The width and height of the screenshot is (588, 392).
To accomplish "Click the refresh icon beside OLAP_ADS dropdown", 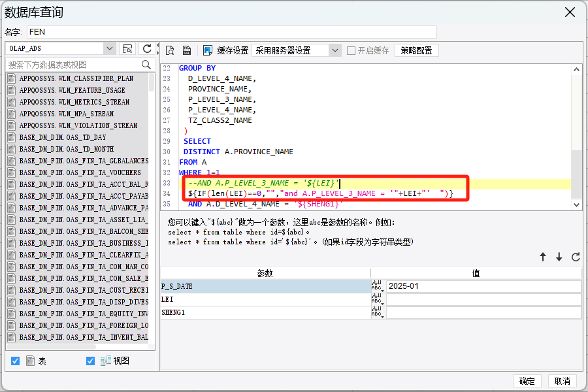I will tap(147, 48).
